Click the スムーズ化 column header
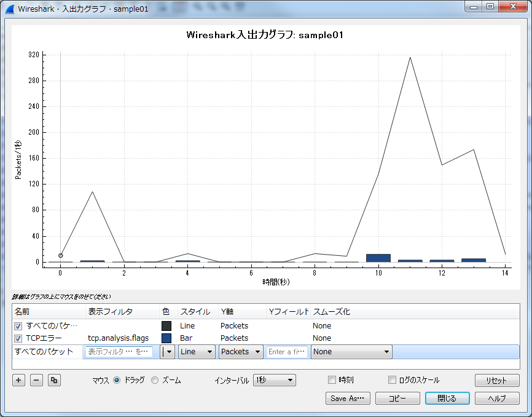The height and width of the screenshot is (417, 532). click(x=415, y=311)
